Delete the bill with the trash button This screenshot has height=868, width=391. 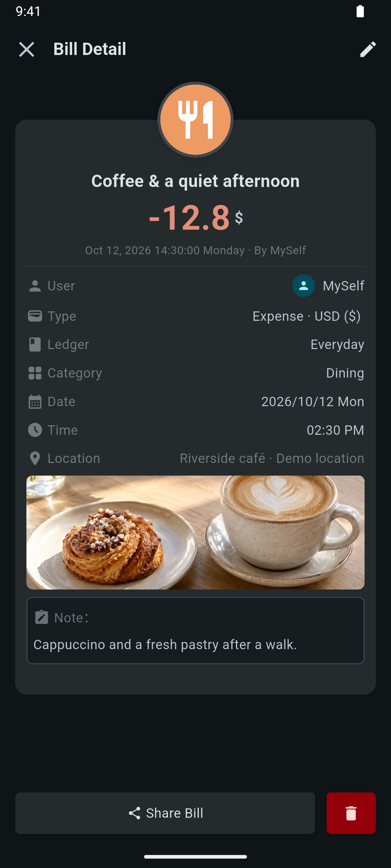(351, 813)
